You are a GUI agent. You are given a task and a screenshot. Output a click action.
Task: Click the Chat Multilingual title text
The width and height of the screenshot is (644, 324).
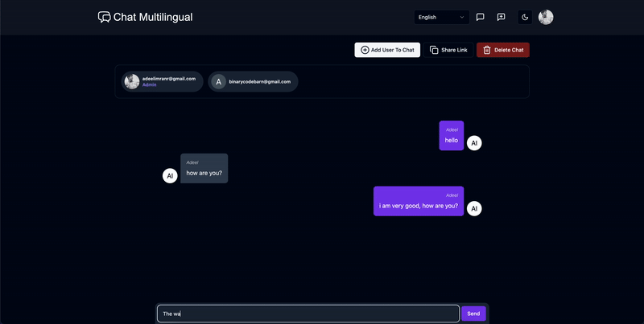[x=153, y=17]
